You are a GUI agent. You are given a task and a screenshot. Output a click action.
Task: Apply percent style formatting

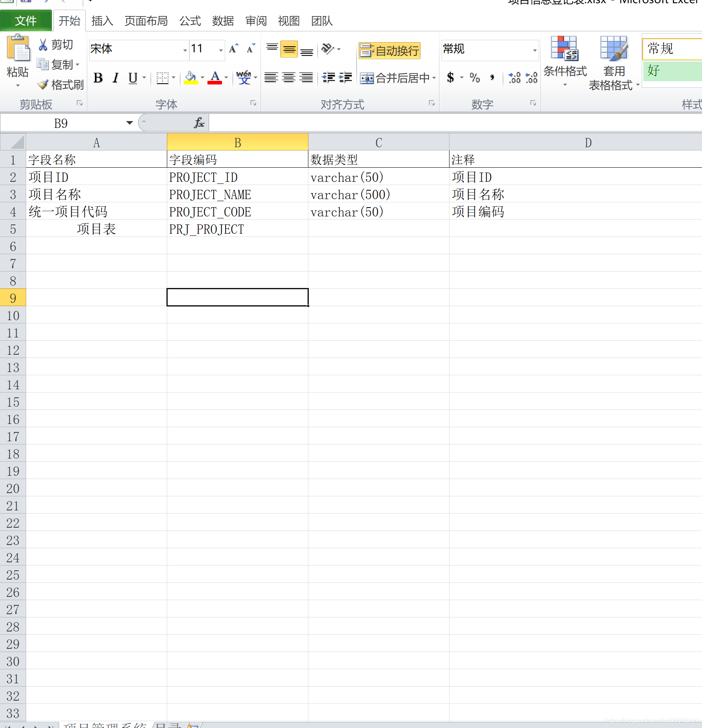tap(474, 78)
